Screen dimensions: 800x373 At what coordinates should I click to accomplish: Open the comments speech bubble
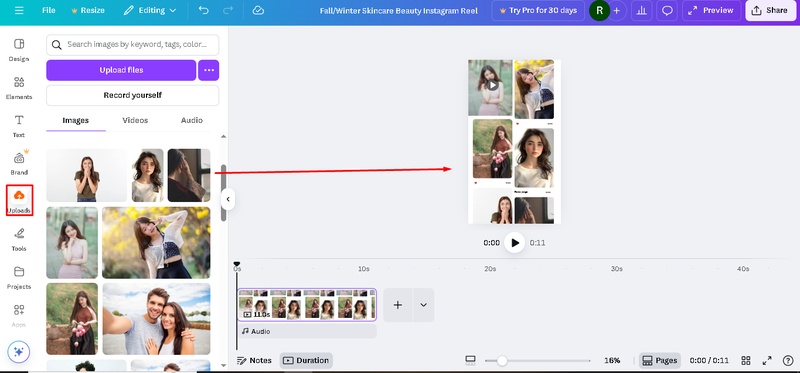coord(667,11)
